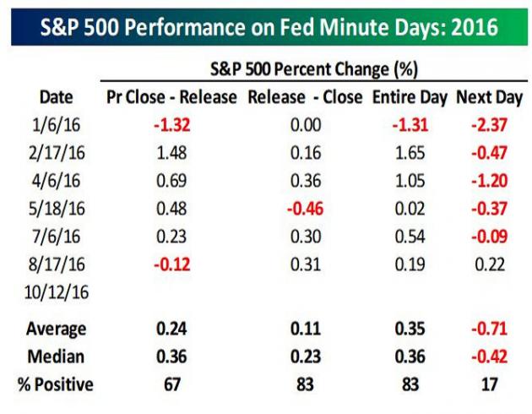Screen dimensions: 532x414
Task: Click the red -1.32 value
Action: (171, 125)
